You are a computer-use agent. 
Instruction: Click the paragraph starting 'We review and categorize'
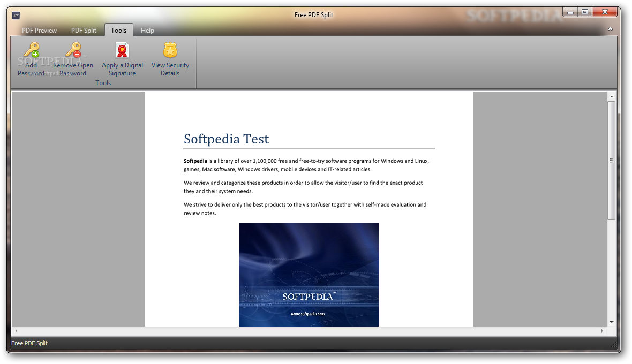pyautogui.click(x=303, y=187)
